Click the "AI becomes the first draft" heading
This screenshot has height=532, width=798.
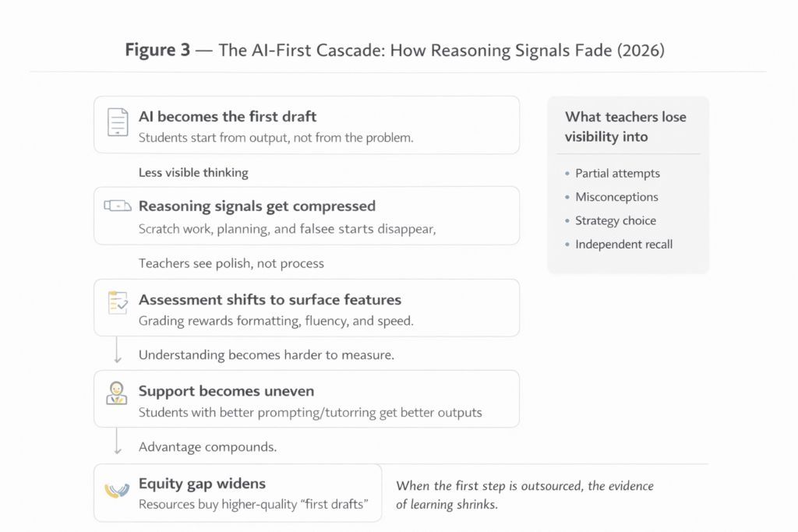(x=228, y=117)
